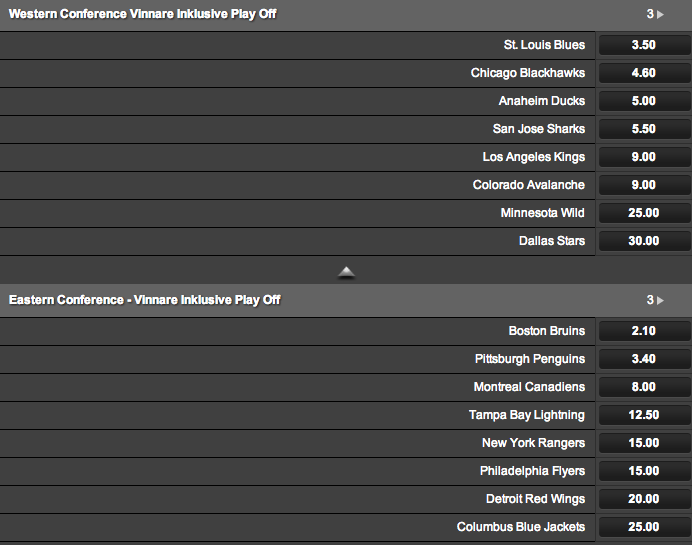Pick Dallas Stars odds 30.00

click(644, 241)
